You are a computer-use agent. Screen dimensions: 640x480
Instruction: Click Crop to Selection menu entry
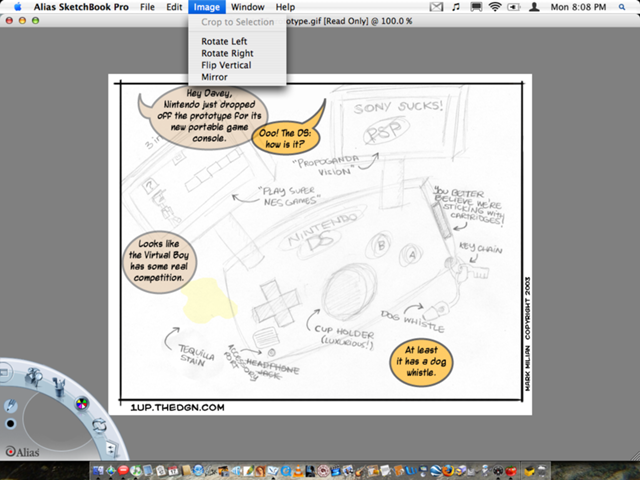click(237, 22)
